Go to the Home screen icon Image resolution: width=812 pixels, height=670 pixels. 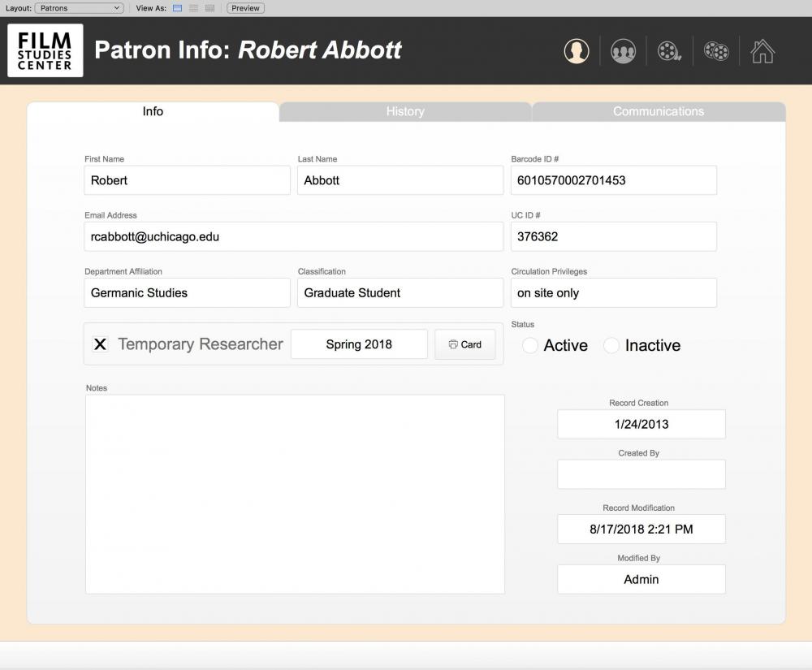click(x=762, y=51)
